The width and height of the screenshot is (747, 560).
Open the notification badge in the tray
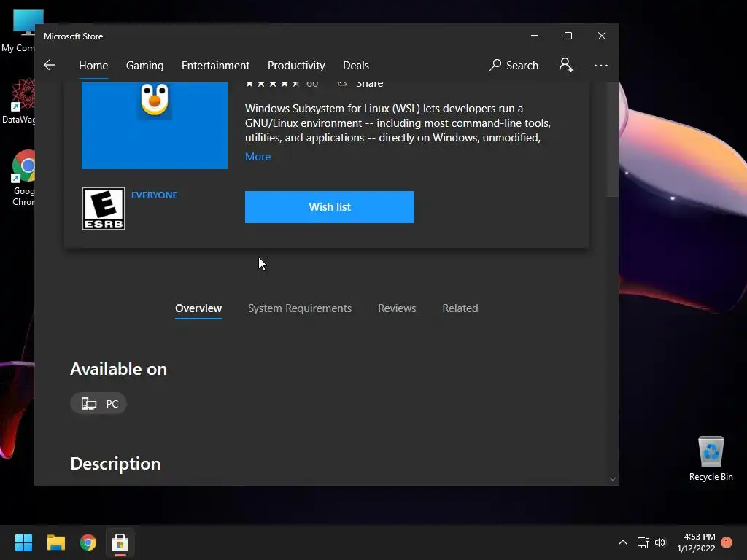coord(727,542)
